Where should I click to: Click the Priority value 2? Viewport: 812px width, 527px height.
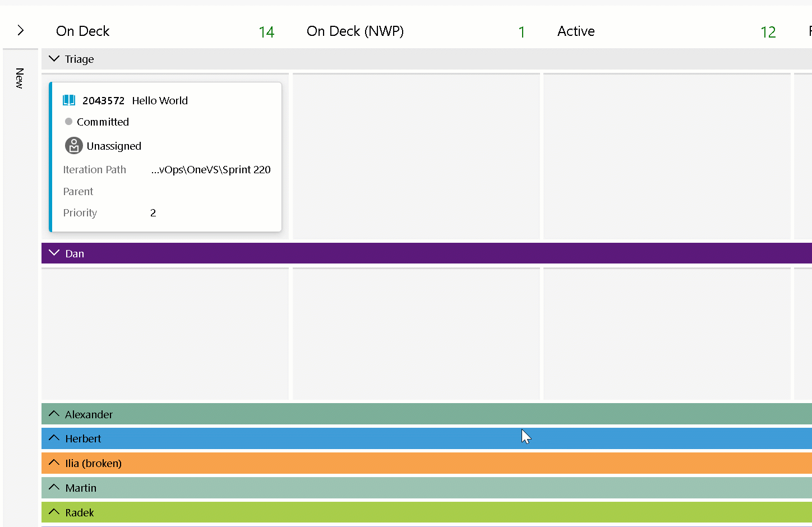coord(153,213)
